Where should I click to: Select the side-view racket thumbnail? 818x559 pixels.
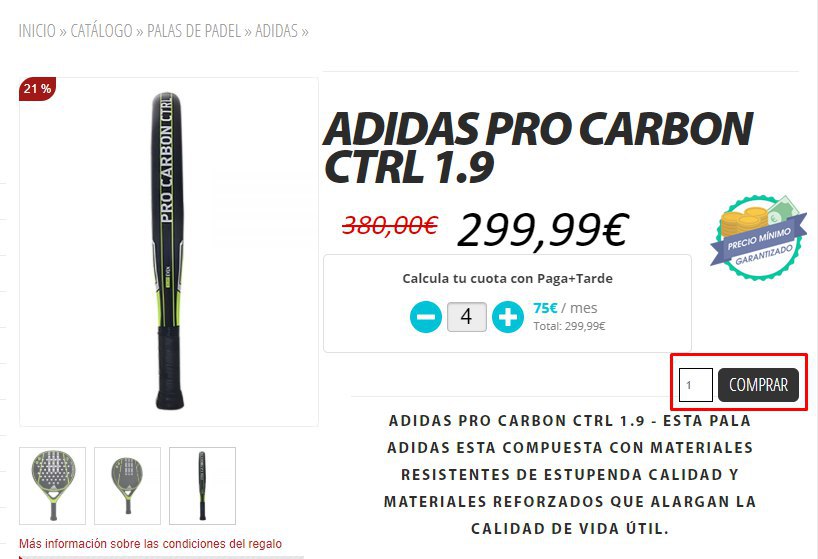click(202, 485)
